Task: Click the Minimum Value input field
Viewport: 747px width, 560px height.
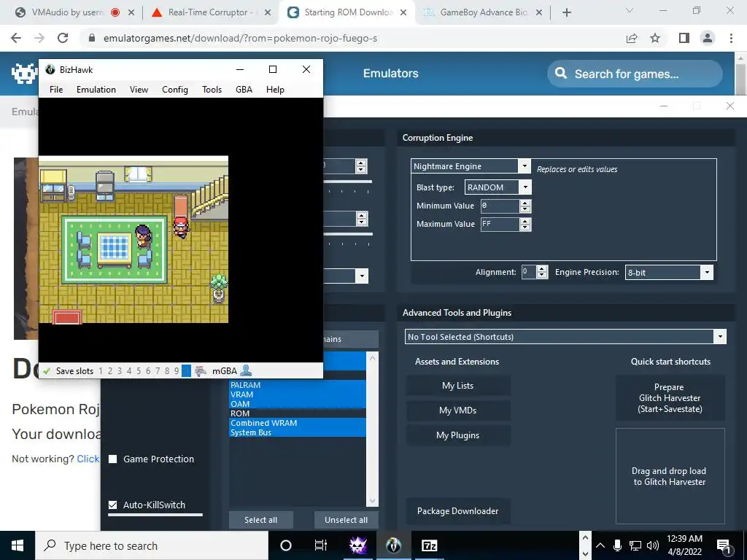Action: point(499,206)
